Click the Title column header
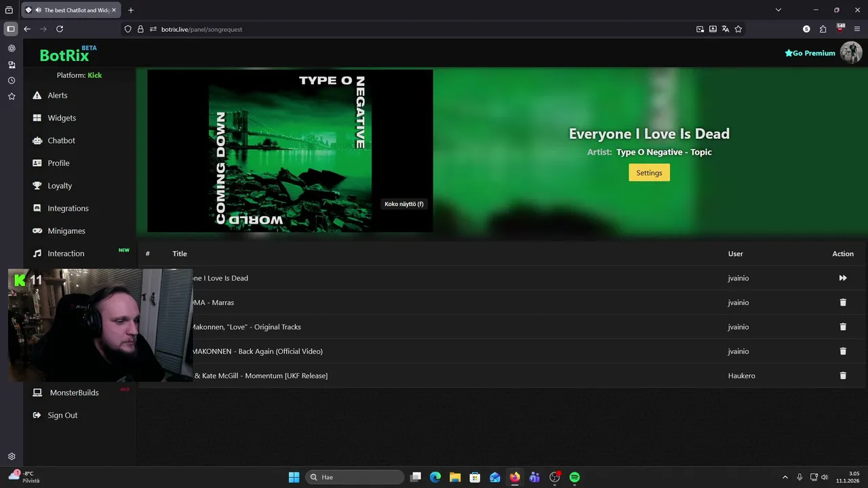The image size is (868, 488). (x=180, y=253)
